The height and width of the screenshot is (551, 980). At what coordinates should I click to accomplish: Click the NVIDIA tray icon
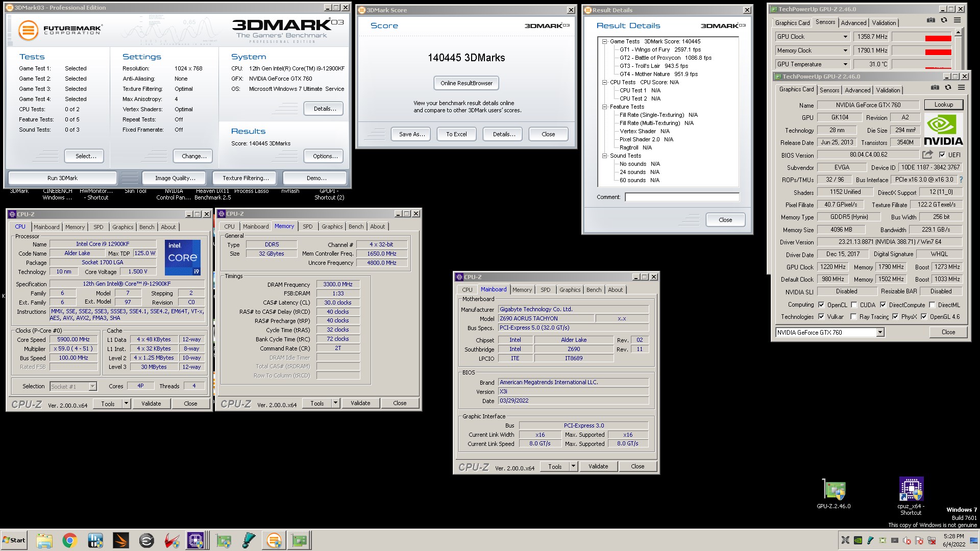click(858, 540)
